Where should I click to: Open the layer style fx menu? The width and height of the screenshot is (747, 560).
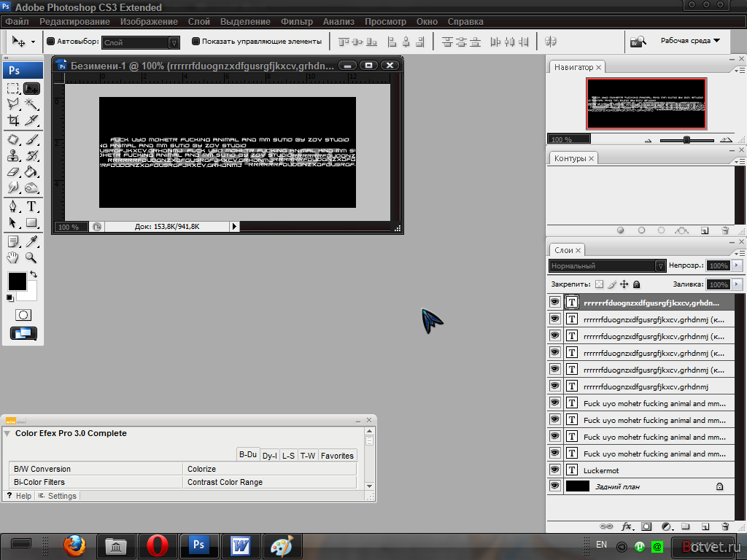(x=627, y=526)
